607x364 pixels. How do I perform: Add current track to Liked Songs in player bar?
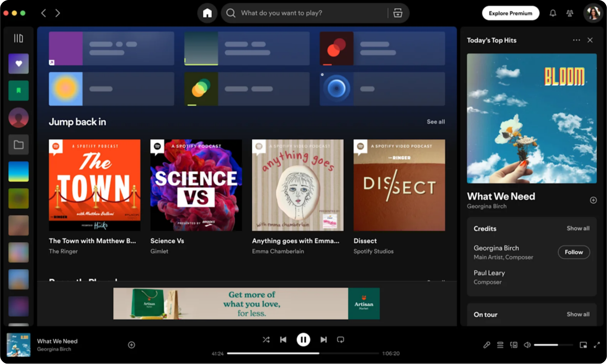[x=131, y=345]
